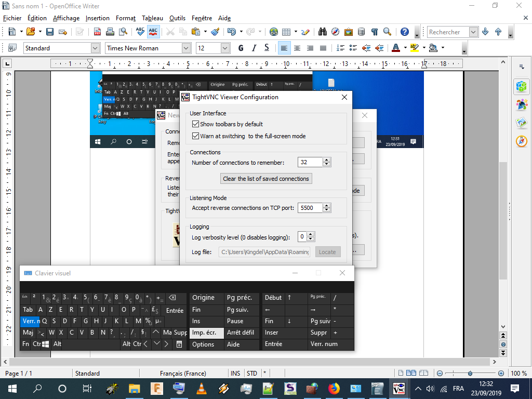The image size is (532, 399).
Task: Run the Spelling and Grammar check icon
Action: tap(140, 32)
